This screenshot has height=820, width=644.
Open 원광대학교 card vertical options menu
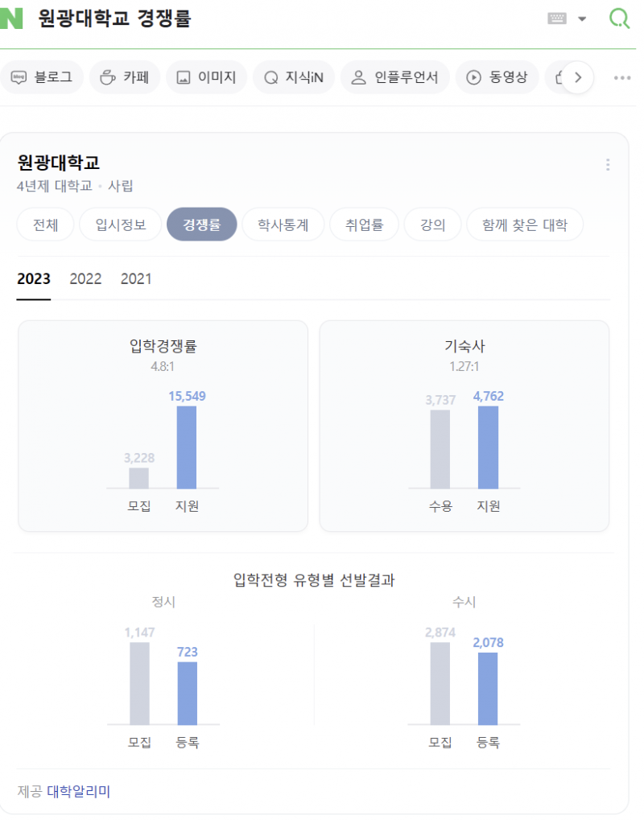click(608, 165)
